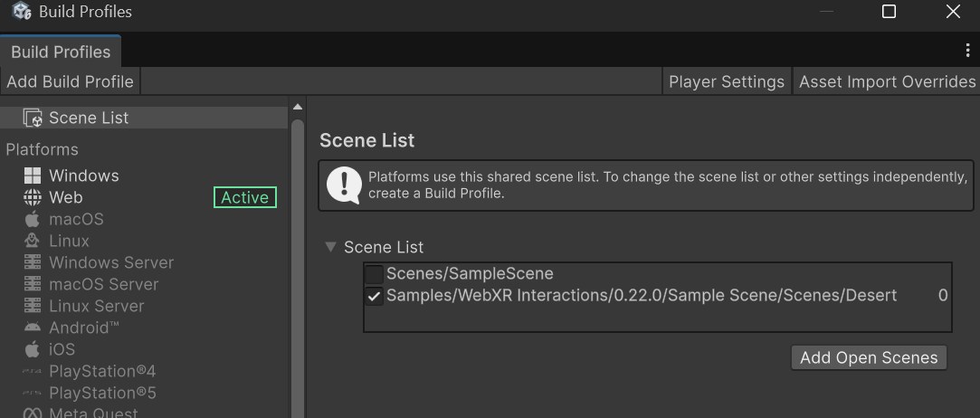Click the macOS apple icon

pos(33,219)
